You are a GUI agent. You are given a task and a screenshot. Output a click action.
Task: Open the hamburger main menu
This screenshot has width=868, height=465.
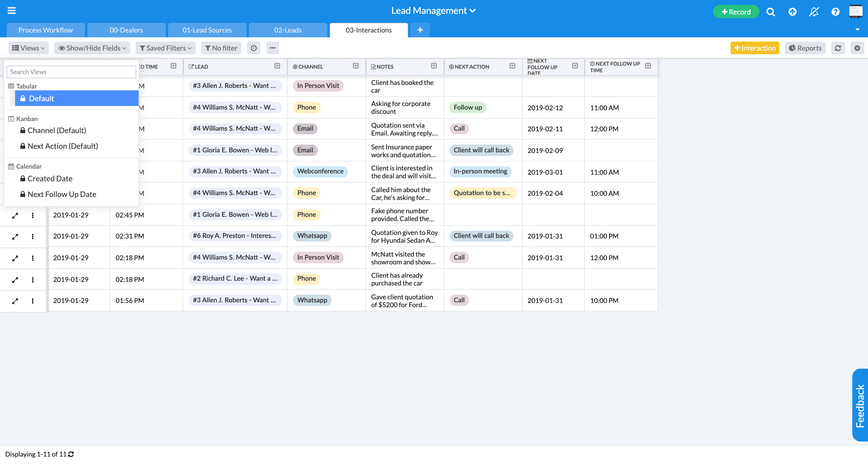coord(11,11)
